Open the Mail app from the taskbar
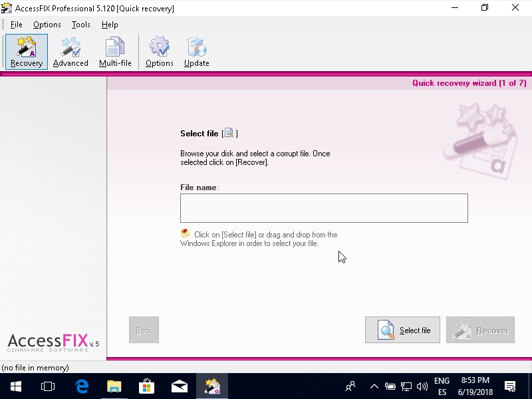This screenshot has height=399, width=532. (x=179, y=386)
